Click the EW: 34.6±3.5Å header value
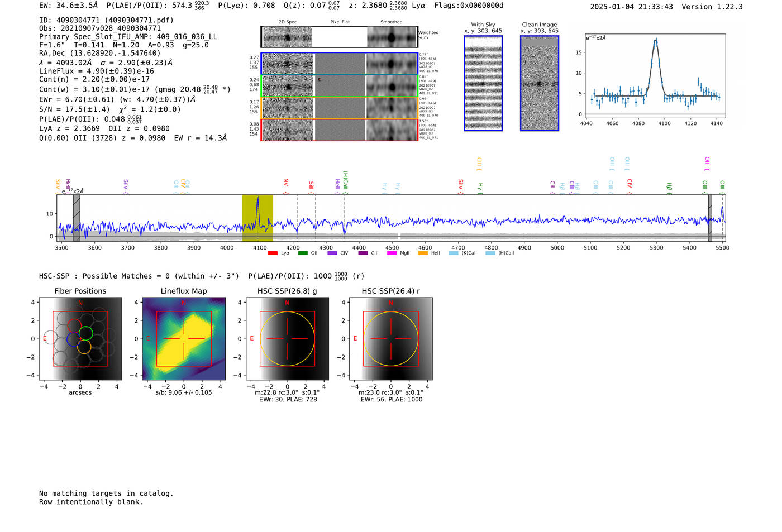This screenshot has height=532, width=782. (x=69, y=6)
